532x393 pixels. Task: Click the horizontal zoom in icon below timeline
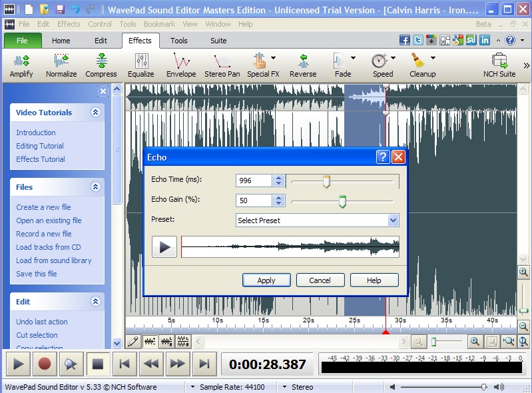475,342
